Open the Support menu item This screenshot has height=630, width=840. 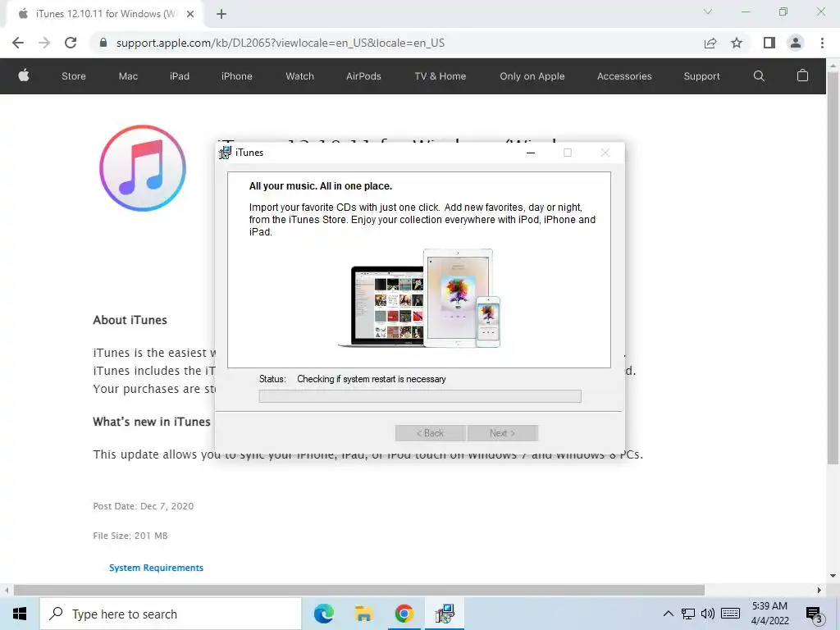tap(702, 76)
